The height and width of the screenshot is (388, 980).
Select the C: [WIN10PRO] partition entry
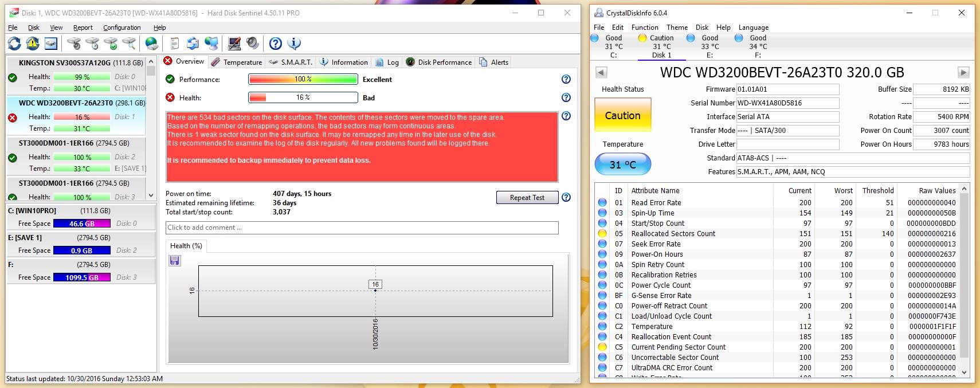81,217
